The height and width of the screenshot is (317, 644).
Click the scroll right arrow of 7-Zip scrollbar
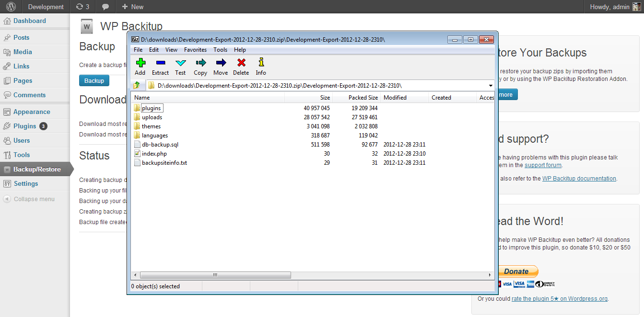(x=490, y=275)
